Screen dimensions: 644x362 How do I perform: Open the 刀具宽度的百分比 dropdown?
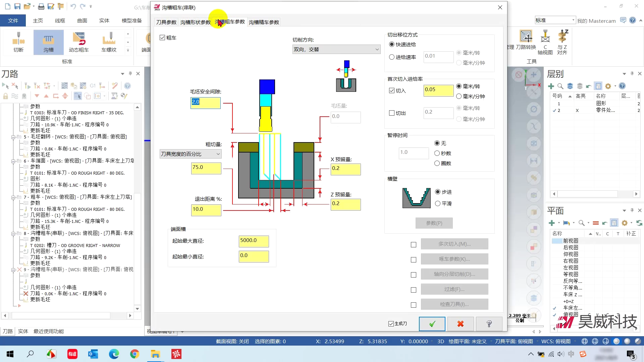pos(191,154)
